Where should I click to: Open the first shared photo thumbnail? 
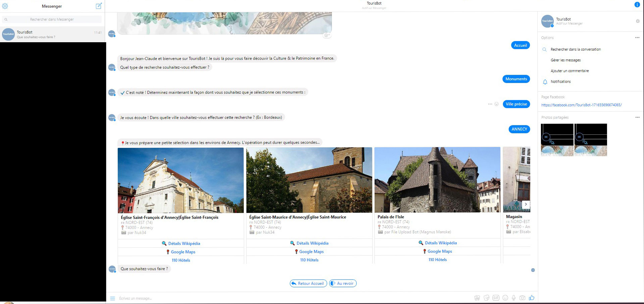click(557, 140)
